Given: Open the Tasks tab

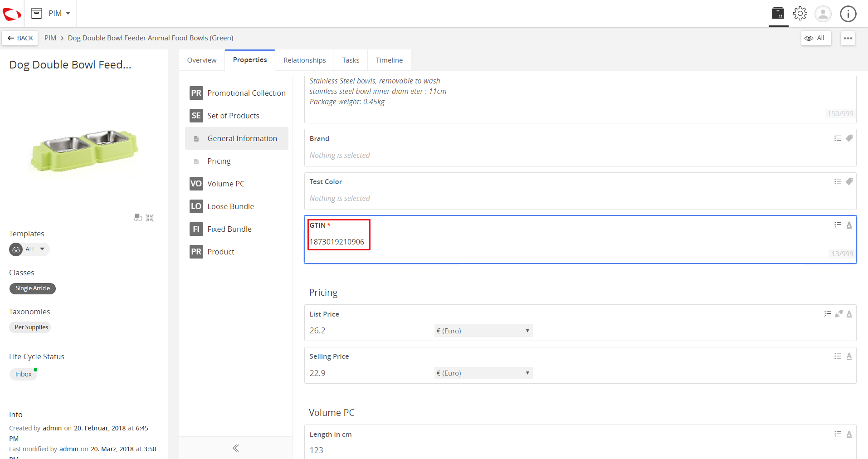Looking at the screenshot, I should pos(351,60).
